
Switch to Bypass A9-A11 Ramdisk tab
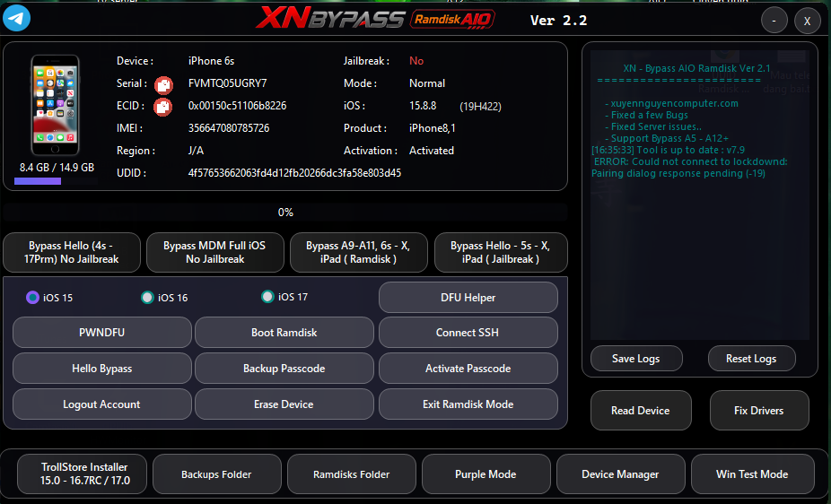[359, 253]
